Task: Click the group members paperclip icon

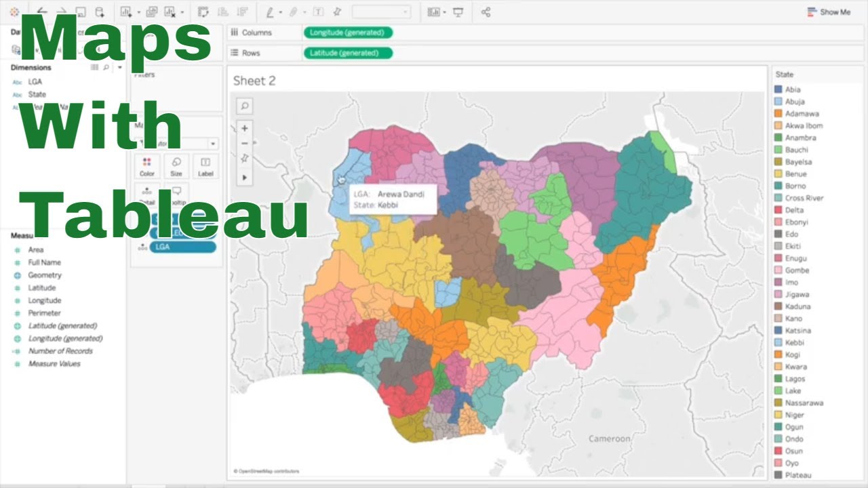Action: click(294, 12)
